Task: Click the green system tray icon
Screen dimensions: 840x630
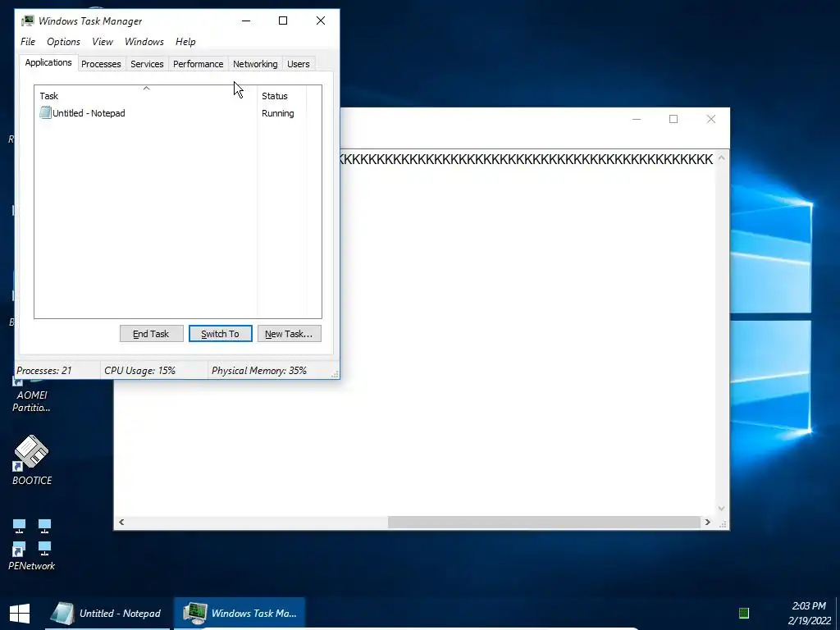Action: (743, 613)
